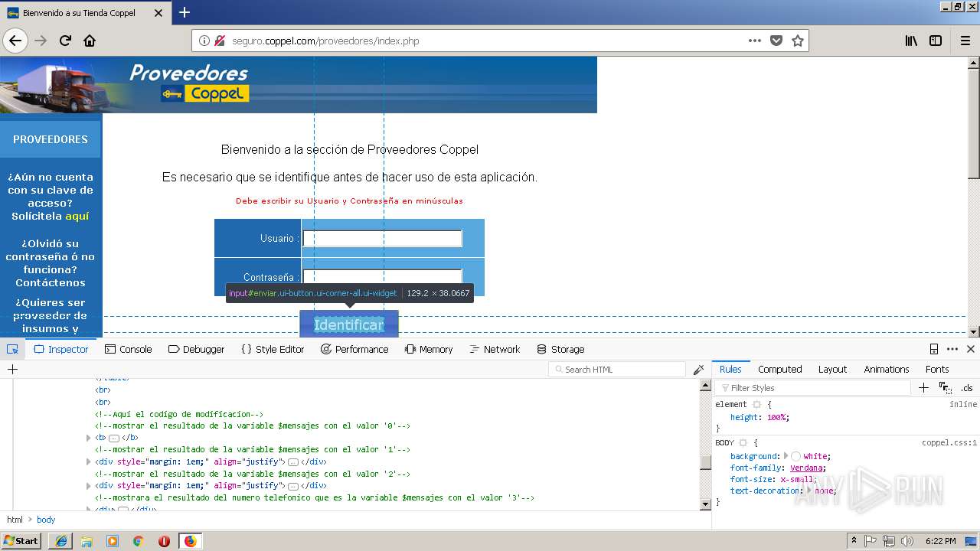This screenshot has width=980, height=551.
Task: Open Opera from the taskbar
Action: (x=164, y=540)
